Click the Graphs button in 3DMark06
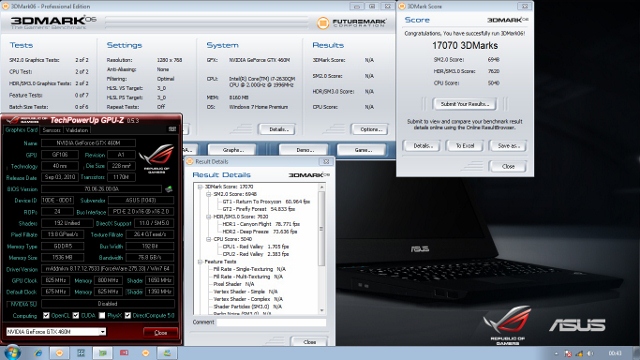640x360 pixels. coord(232,150)
